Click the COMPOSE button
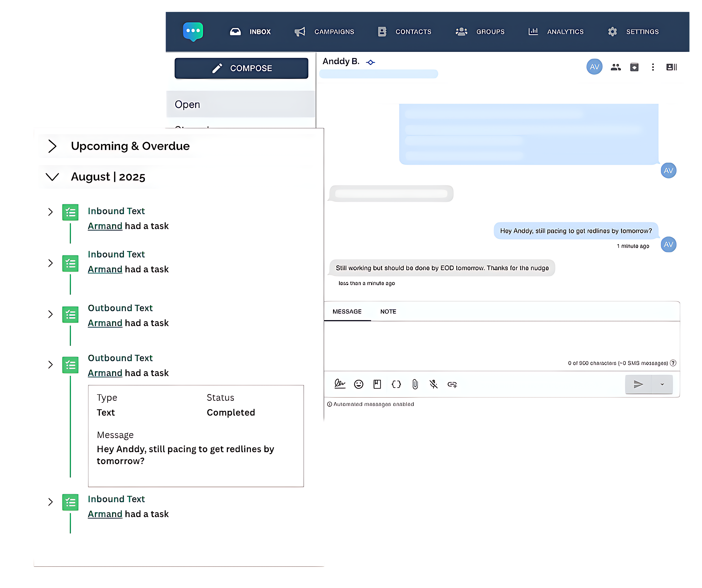 click(241, 68)
